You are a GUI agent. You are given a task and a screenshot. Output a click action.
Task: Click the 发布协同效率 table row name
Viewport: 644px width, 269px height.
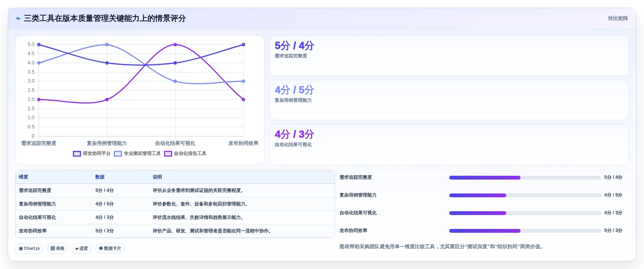click(x=33, y=231)
